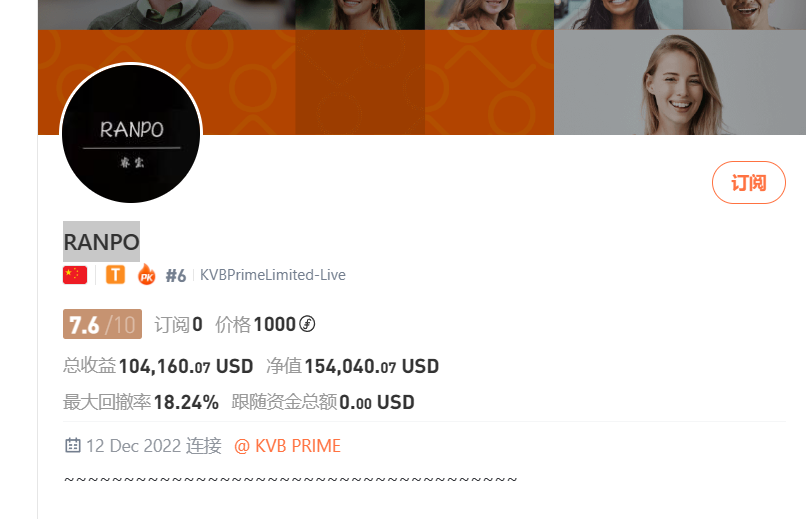Open the RANPO circular profile avatar
806x519 pixels.
pos(131,133)
